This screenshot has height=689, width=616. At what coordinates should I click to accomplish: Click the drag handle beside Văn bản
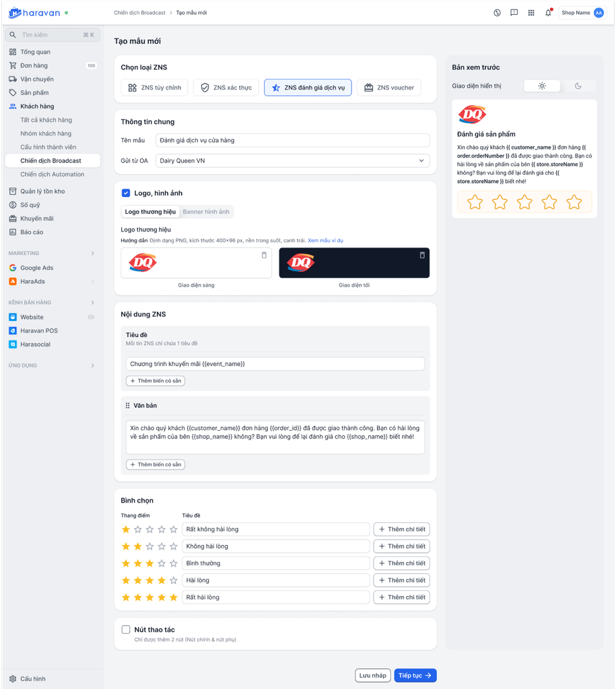tap(127, 406)
